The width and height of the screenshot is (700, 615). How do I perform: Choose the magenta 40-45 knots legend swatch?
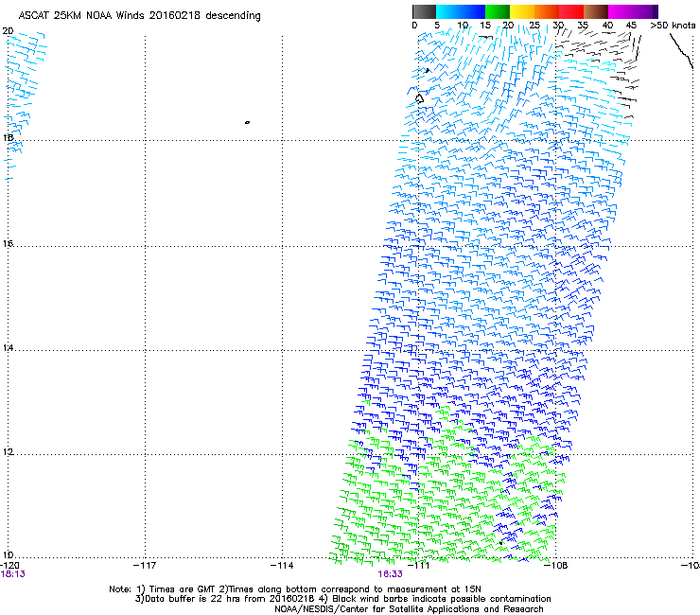coord(621,11)
